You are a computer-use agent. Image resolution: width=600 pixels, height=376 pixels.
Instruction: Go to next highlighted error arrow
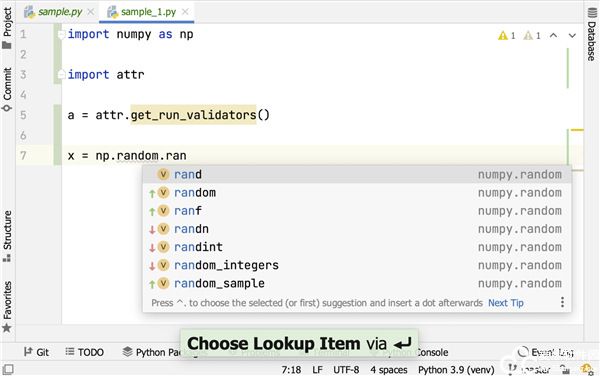pos(572,36)
